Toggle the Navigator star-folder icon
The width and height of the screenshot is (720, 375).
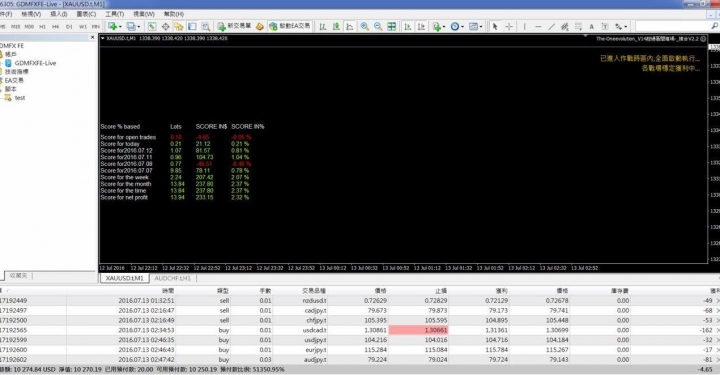(x=179, y=27)
